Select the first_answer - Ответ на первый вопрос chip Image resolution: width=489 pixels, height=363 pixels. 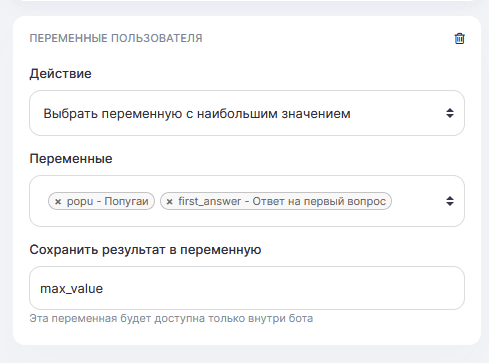pos(276,201)
